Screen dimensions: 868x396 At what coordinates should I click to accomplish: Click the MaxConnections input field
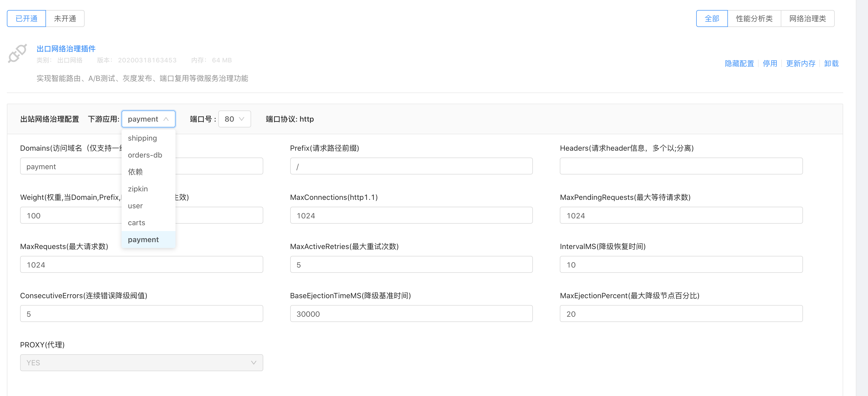tap(411, 215)
